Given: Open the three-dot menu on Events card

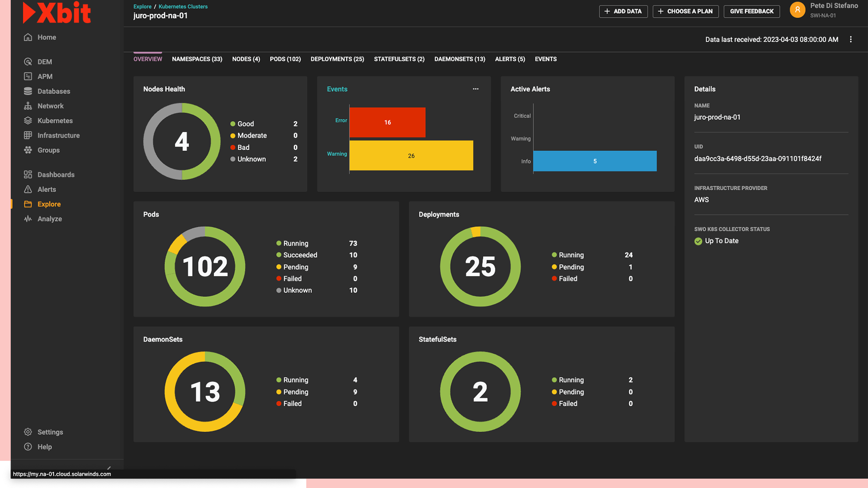Looking at the screenshot, I should click(x=476, y=89).
